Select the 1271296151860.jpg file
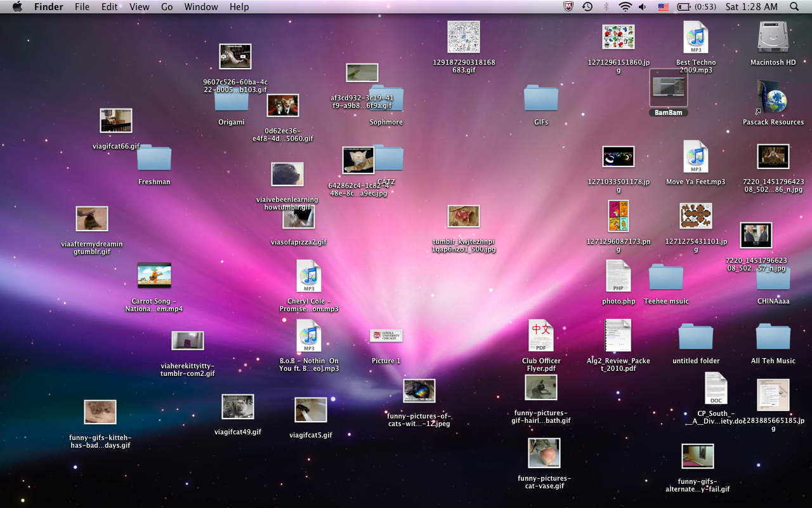The image size is (812, 508). [619, 37]
